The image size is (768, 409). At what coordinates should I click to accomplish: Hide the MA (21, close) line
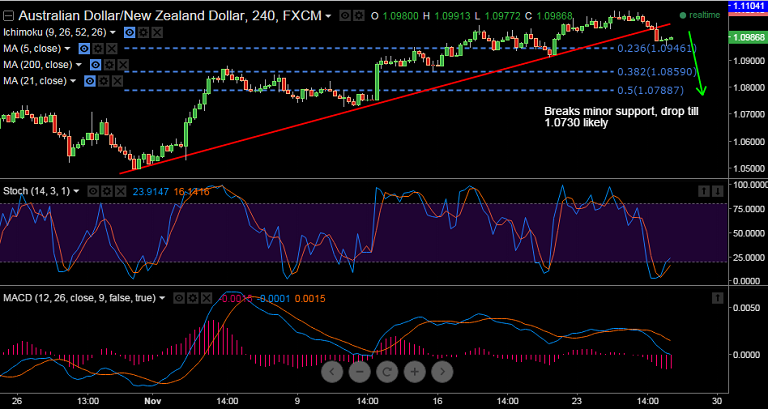[x=90, y=81]
